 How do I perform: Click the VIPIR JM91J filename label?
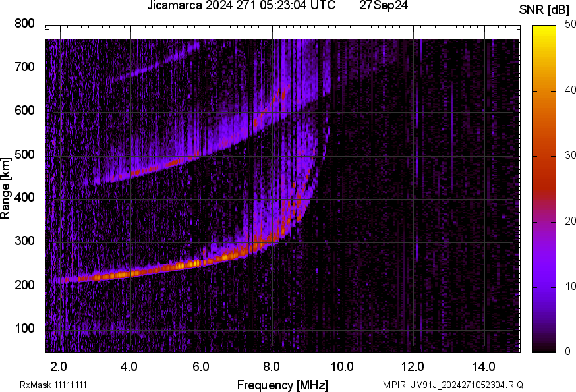click(x=453, y=385)
